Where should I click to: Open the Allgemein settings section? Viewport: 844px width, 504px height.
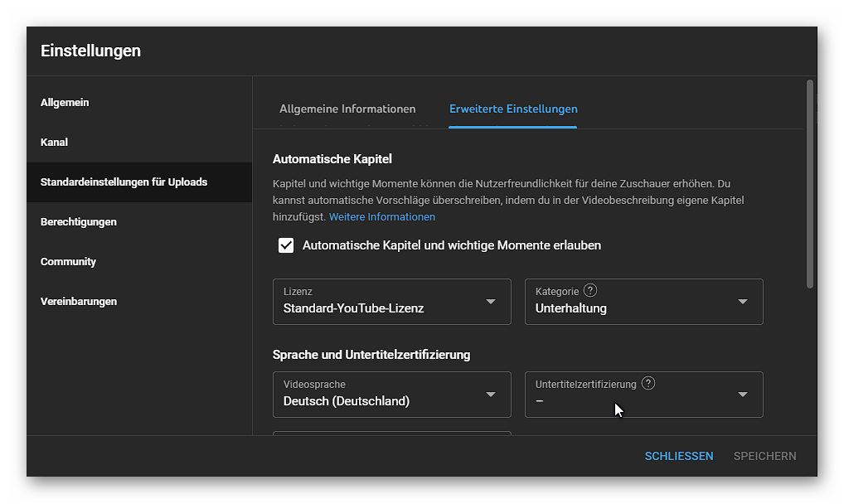pos(65,103)
